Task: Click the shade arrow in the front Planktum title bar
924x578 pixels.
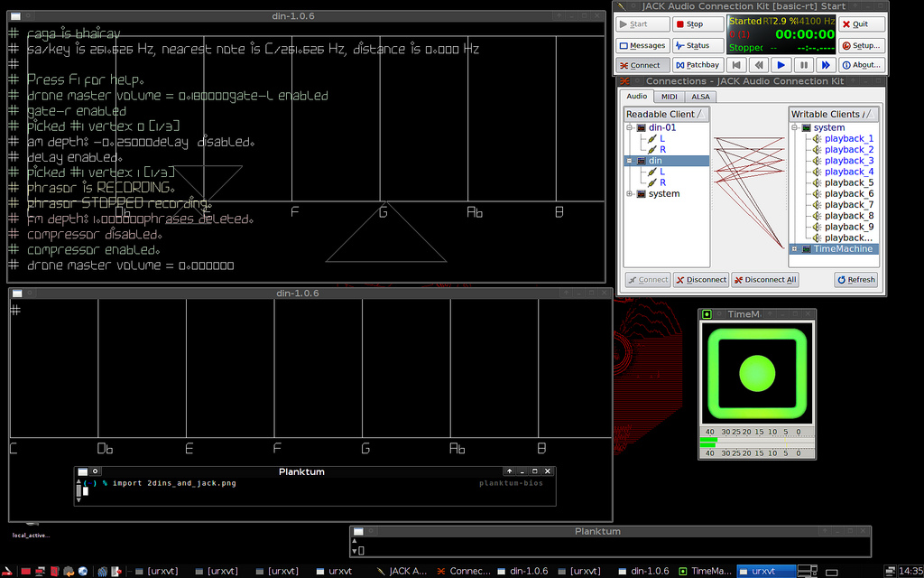Action: pyautogui.click(x=509, y=471)
